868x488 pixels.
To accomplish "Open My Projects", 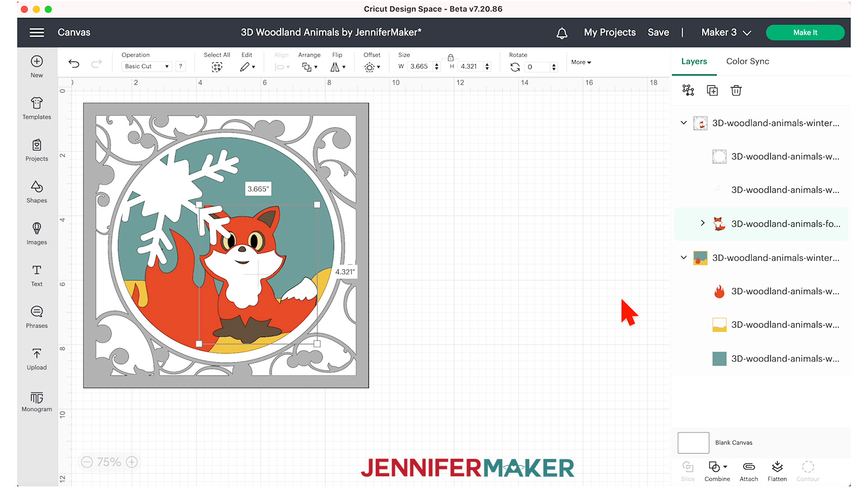I will click(x=610, y=32).
